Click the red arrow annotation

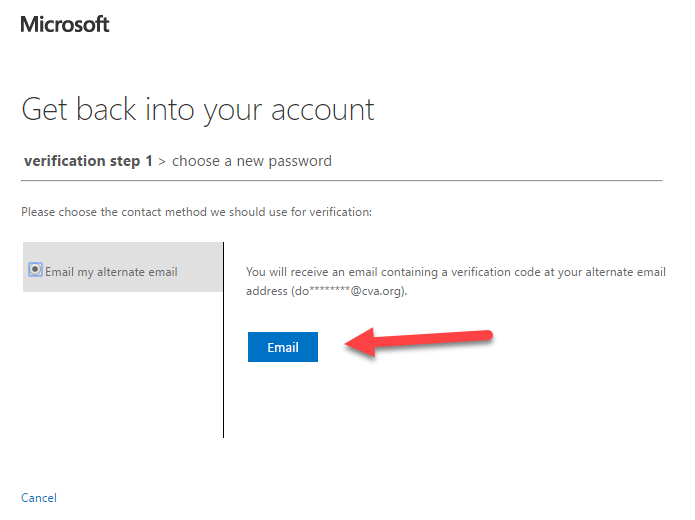[x=418, y=342]
